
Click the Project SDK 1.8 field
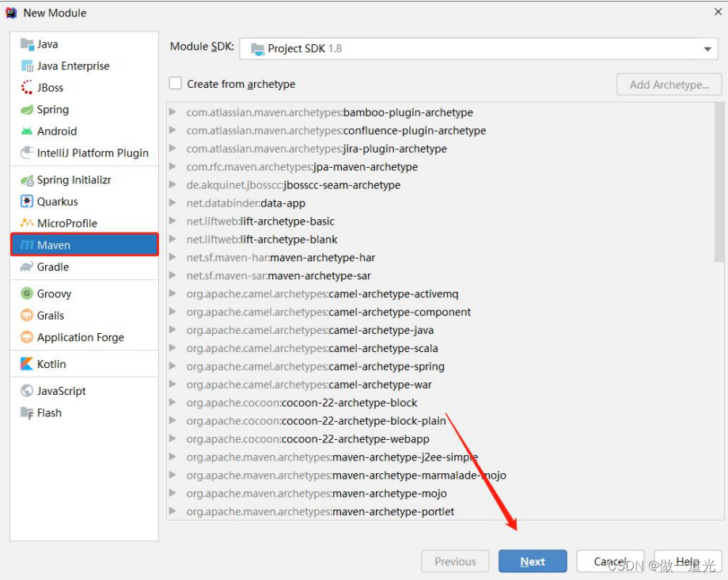coord(479,49)
